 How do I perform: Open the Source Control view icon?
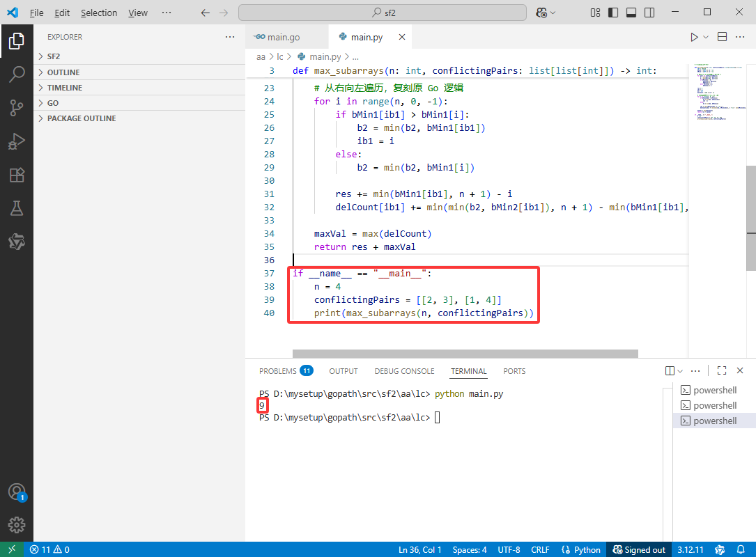tap(17, 107)
